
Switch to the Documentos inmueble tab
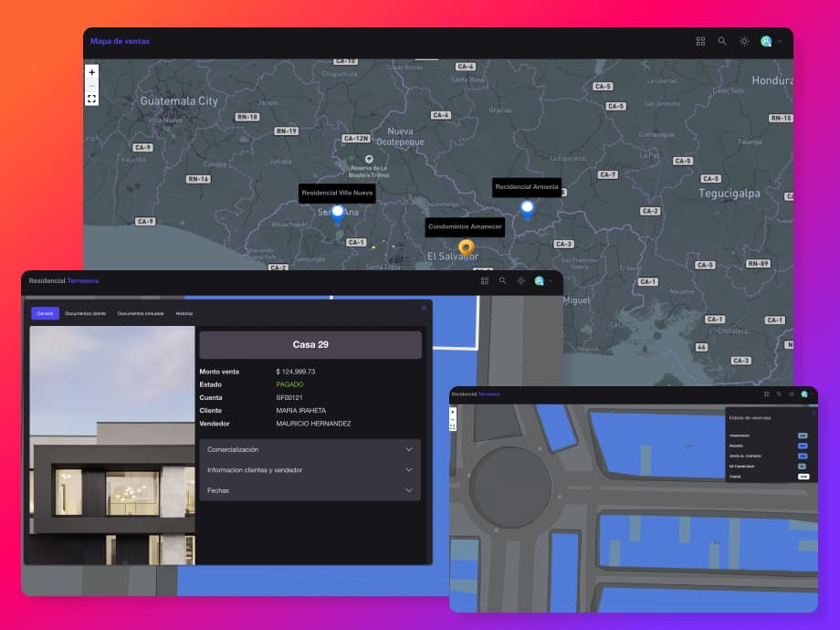point(141,313)
